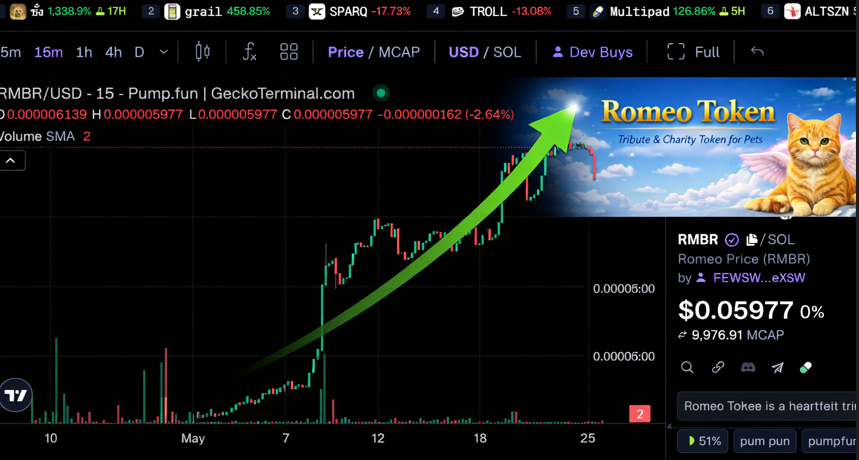Click the Multipad token icon
The image size is (859, 460).
coord(598,11)
